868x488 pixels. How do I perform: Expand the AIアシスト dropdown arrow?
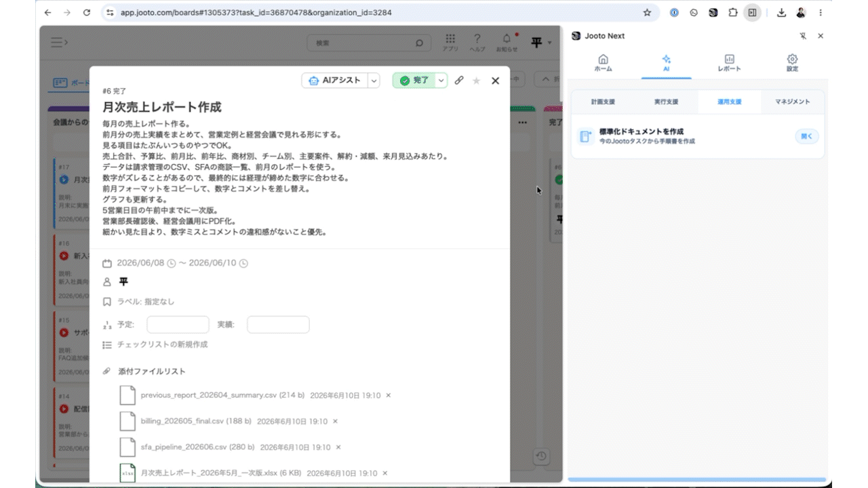[x=374, y=80]
